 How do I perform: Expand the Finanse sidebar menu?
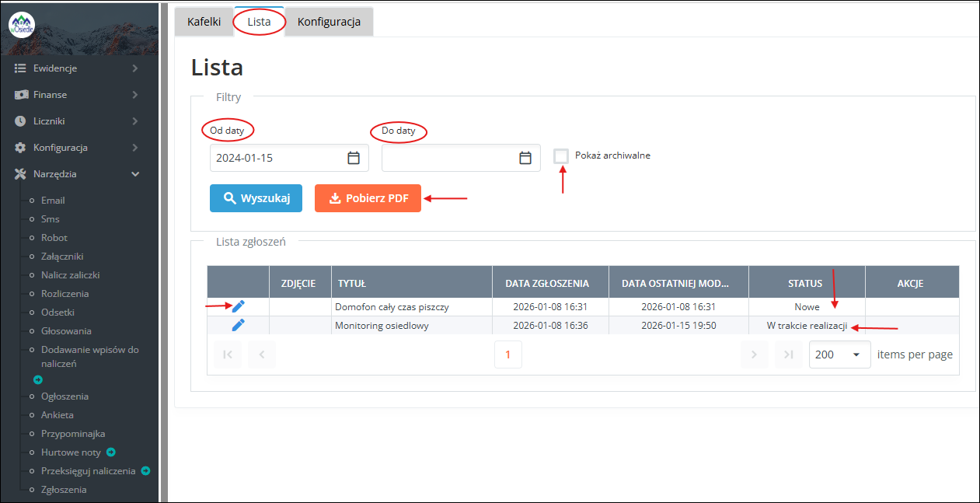pyautogui.click(x=78, y=95)
